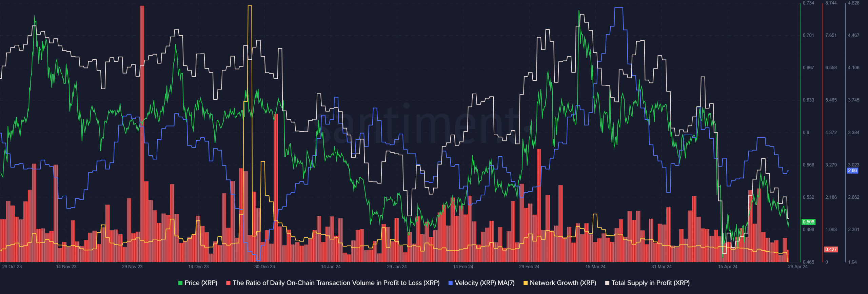Click the red profit to loss ratio legend swatch
The height and width of the screenshot is (294, 868).
tap(229, 283)
